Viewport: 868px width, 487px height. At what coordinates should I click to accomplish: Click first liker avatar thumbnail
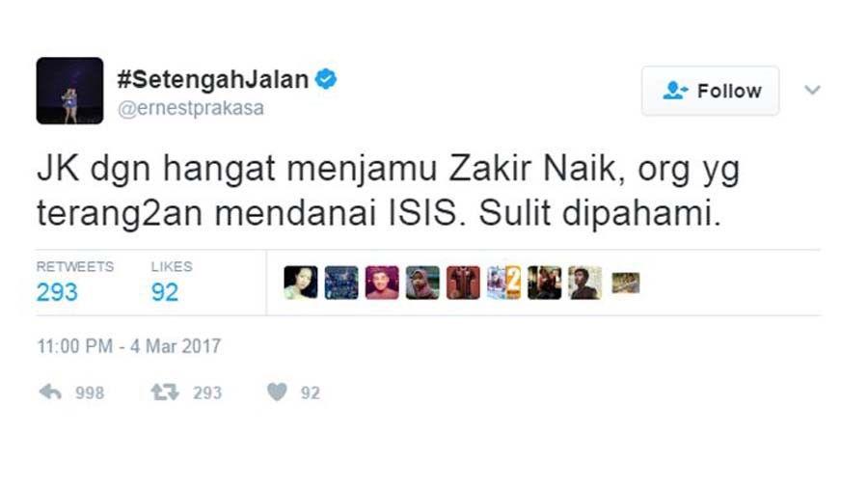tap(301, 283)
